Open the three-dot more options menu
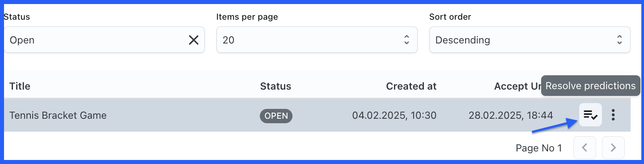 click(x=613, y=115)
